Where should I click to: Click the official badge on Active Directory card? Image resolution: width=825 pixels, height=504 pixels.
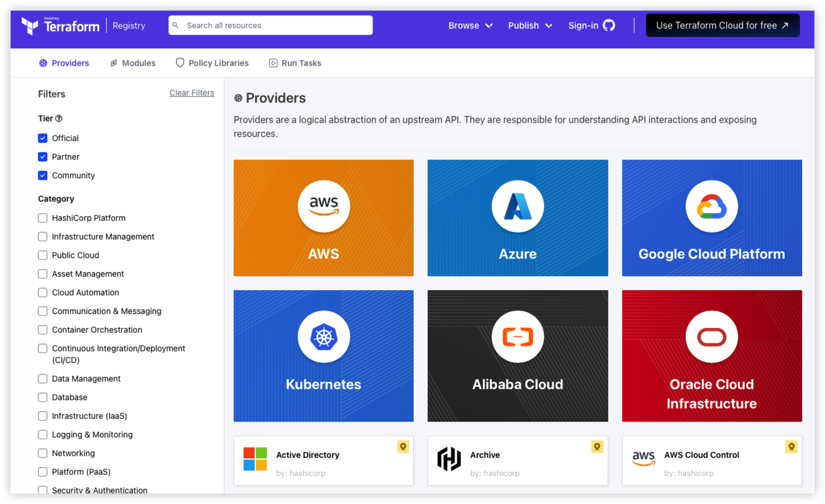point(403,447)
